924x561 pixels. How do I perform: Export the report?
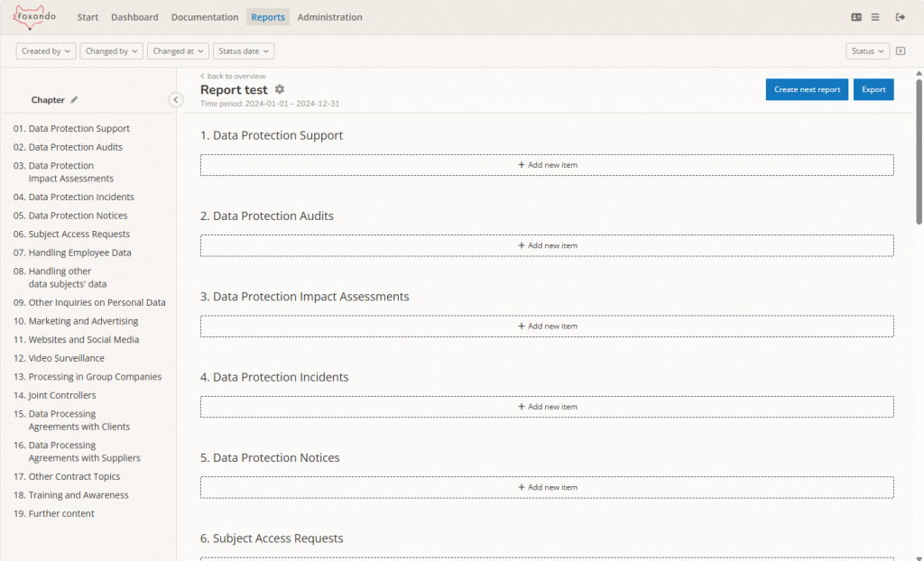coord(873,89)
